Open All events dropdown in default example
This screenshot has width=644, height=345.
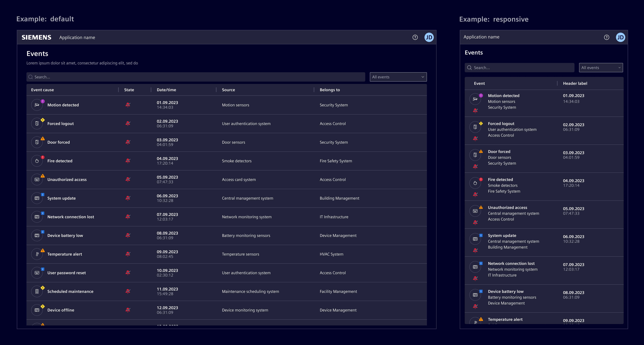tap(398, 77)
